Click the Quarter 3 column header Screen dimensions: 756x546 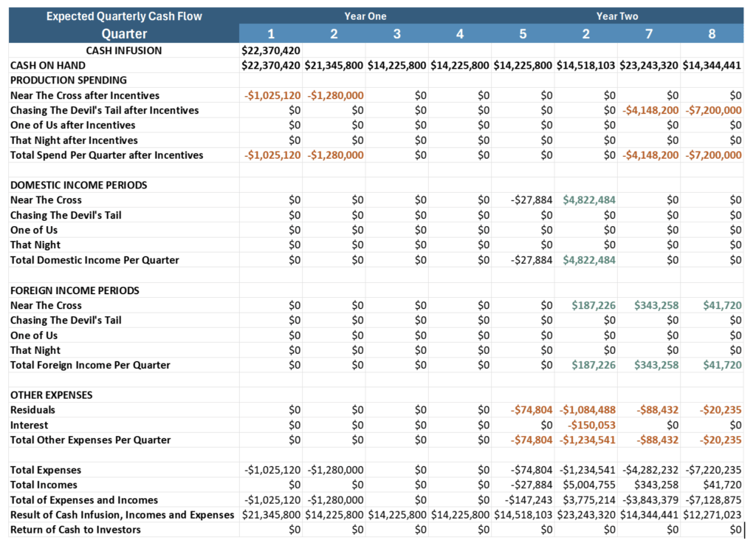pos(396,33)
